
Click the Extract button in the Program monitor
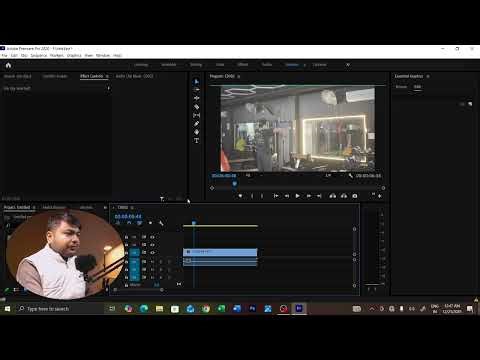click(x=344, y=196)
